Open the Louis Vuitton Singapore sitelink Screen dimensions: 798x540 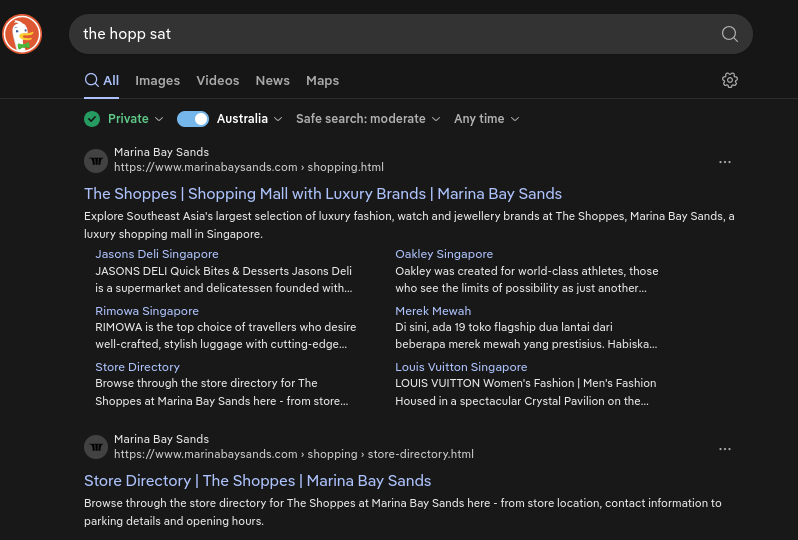461,367
